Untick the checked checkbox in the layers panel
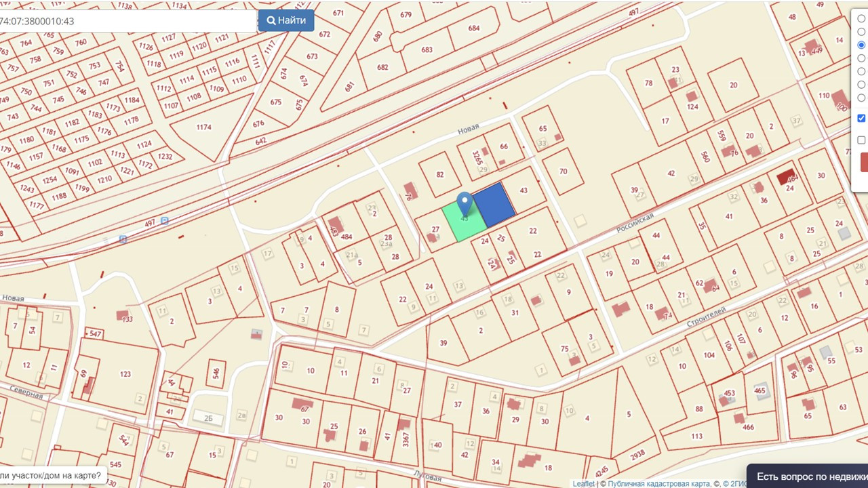This screenshot has width=868, height=488. click(861, 118)
